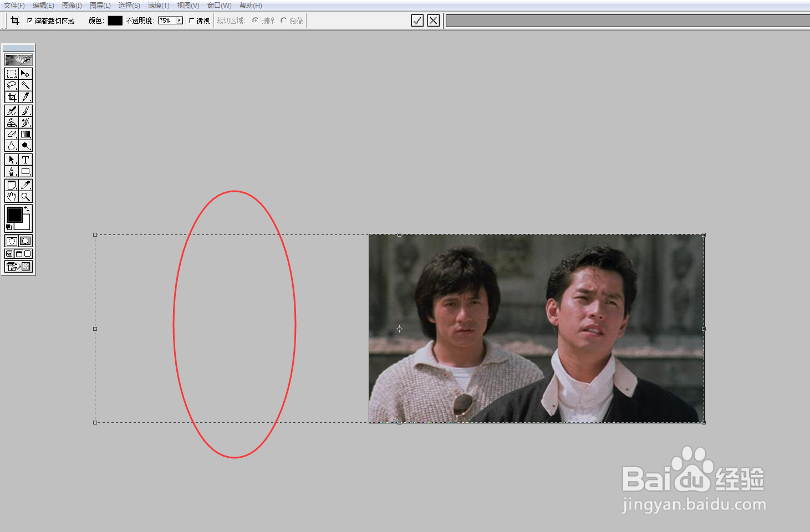Open the 窗口(W) menu

tap(219, 6)
